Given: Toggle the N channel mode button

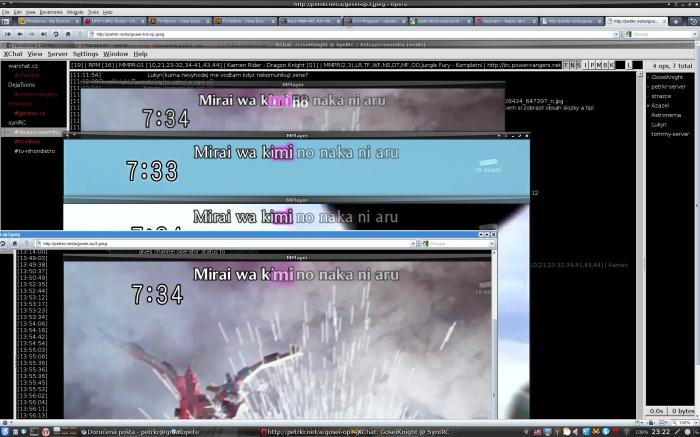Looking at the screenshot, I should (x=572, y=65).
